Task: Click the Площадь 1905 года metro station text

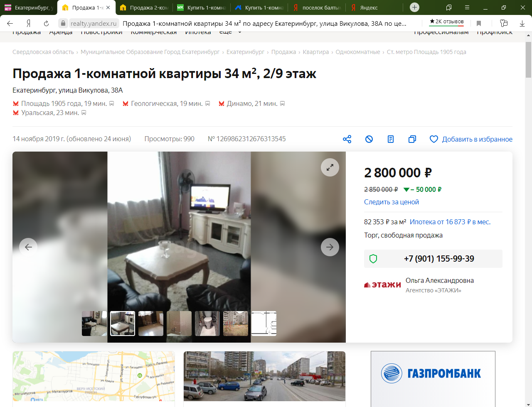Action: tap(64, 103)
